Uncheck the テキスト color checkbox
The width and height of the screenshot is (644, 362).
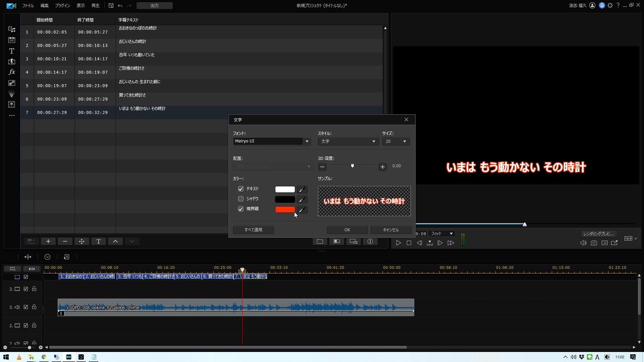click(241, 189)
